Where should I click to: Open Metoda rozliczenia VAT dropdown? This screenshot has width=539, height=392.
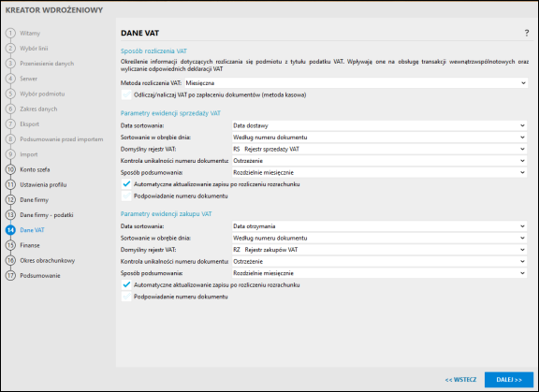pos(357,83)
